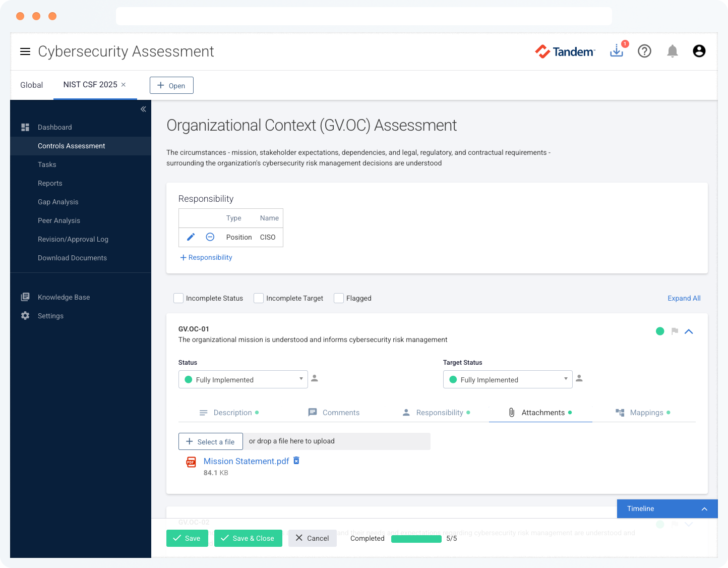Open the hamburger navigation menu
The width and height of the screenshot is (728, 568).
[x=25, y=51]
